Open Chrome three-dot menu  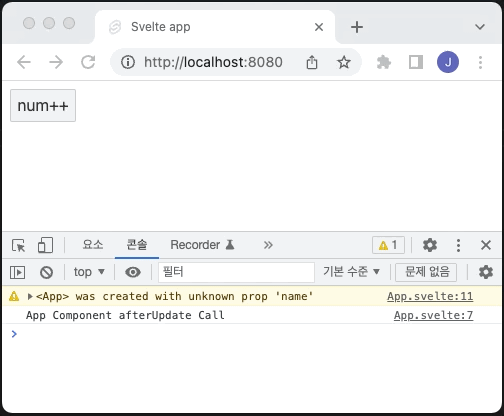coord(480,62)
